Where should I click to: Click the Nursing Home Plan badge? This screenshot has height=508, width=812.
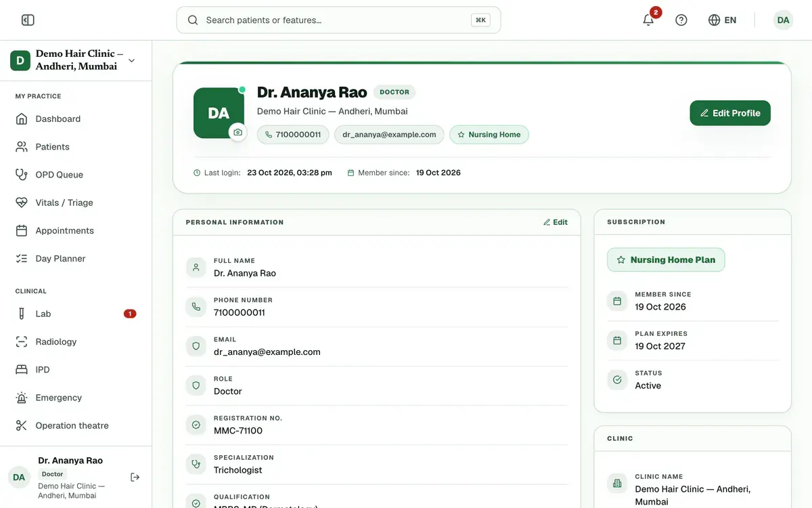coord(666,260)
